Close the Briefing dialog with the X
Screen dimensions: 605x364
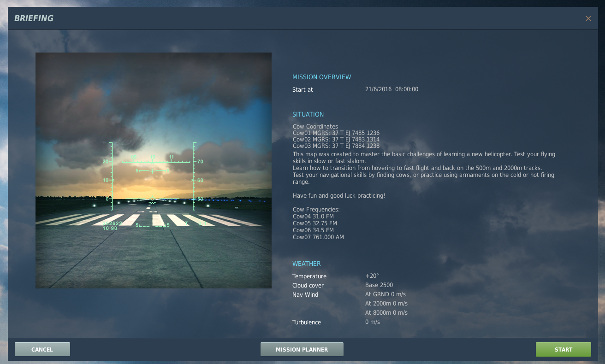click(x=588, y=18)
